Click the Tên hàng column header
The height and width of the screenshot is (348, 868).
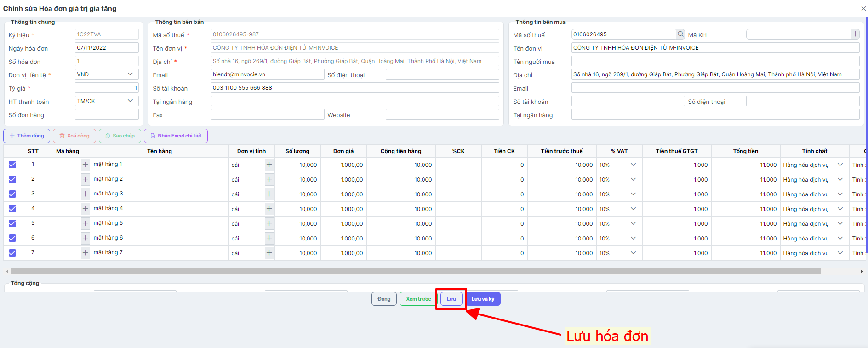160,151
